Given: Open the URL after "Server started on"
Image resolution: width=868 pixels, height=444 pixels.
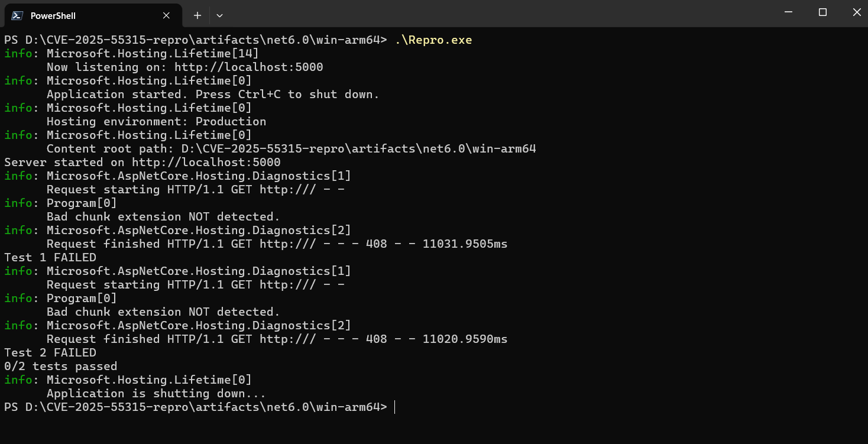Looking at the screenshot, I should (x=206, y=162).
